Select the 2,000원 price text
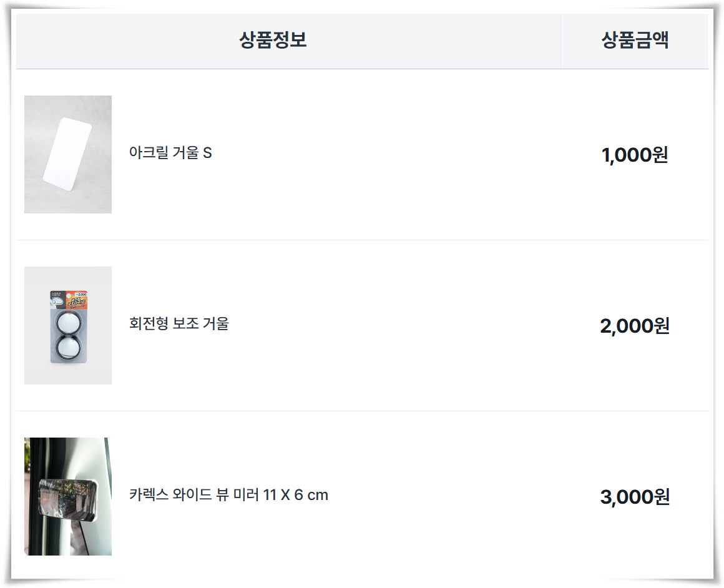The width and height of the screenshot is (724, 588). (634, 325)
